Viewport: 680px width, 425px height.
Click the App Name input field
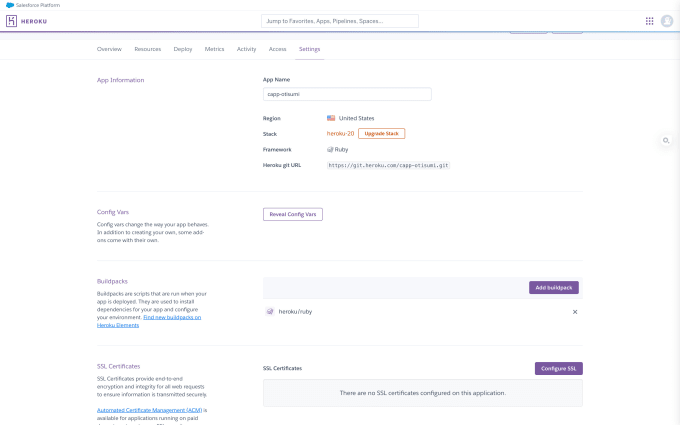click(347, 94)
